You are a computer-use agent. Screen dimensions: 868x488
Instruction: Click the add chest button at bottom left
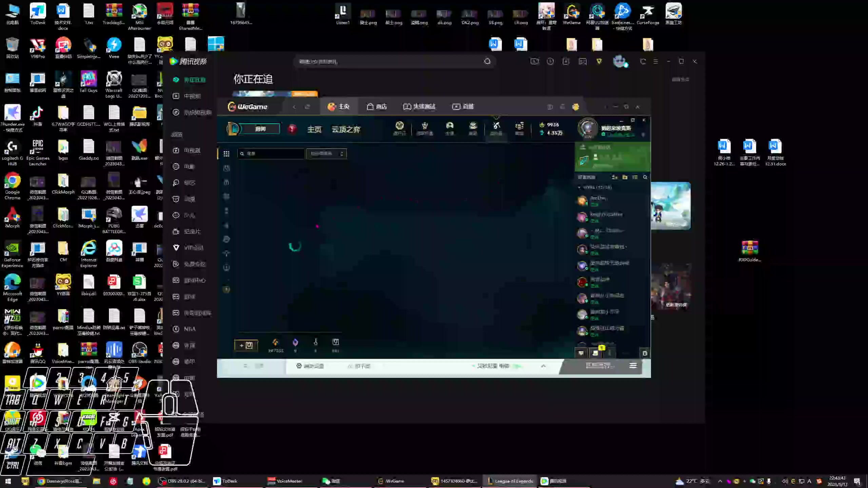(246, 345)
